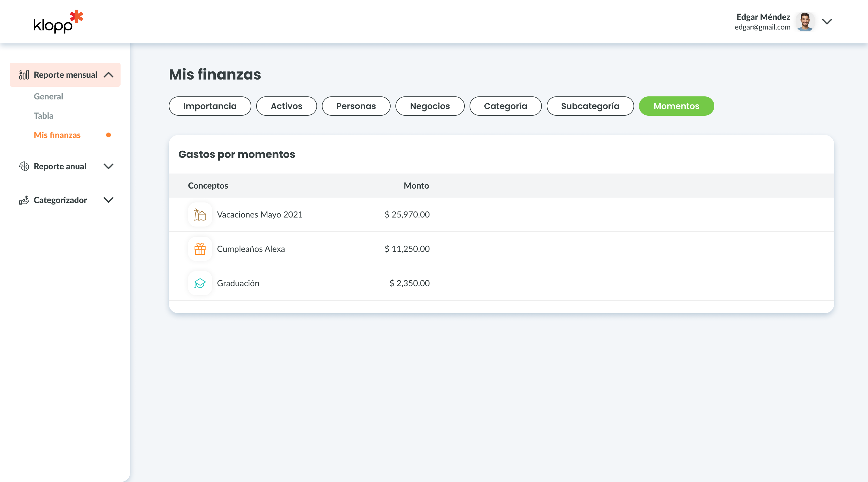Click the Categorizador hand-money icon
Viewport: 868px width, 482px height.
24,200
